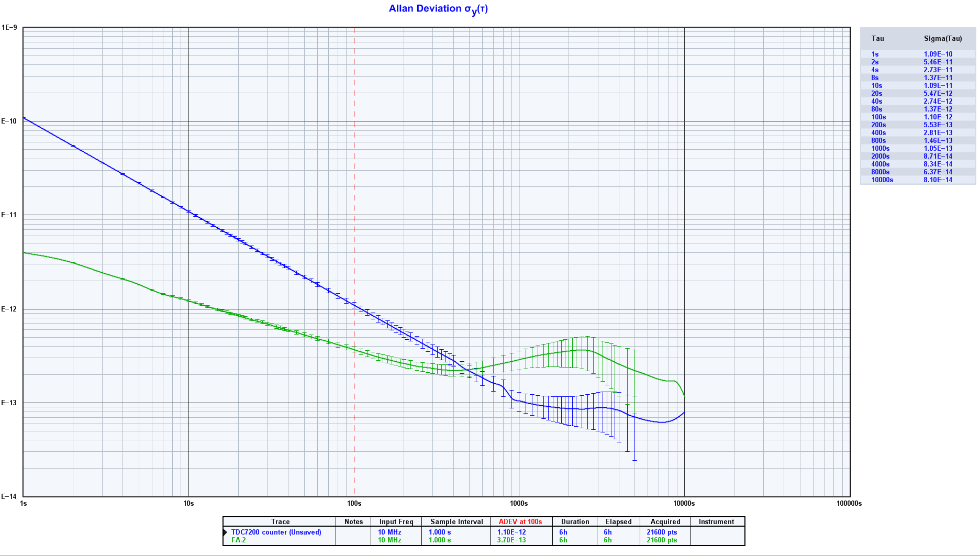This screenshot has height=556, width=980.
Task: Click the Tau column header
Action: (x=877, y=38)
